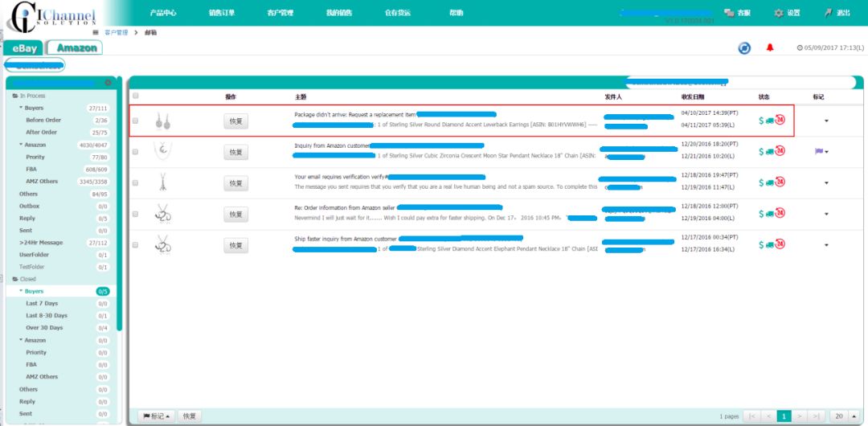Check the email requires verification row checkbox

136,182
